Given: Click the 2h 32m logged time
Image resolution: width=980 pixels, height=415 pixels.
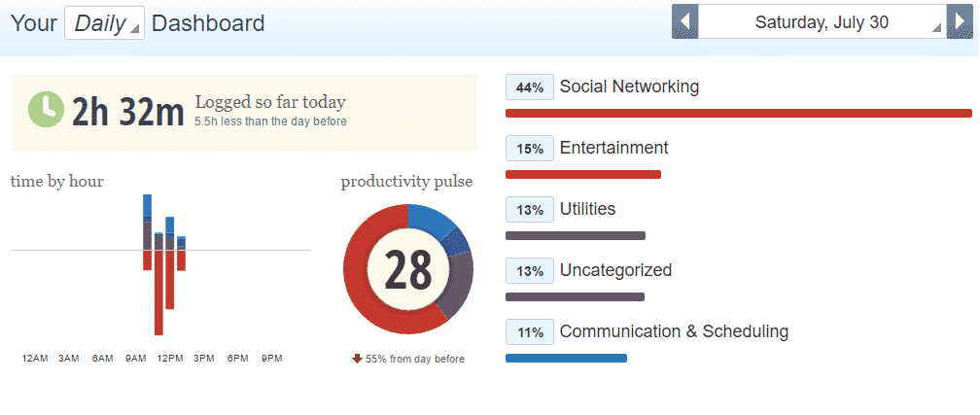Looking at the screenshot, I should point(128,112).
